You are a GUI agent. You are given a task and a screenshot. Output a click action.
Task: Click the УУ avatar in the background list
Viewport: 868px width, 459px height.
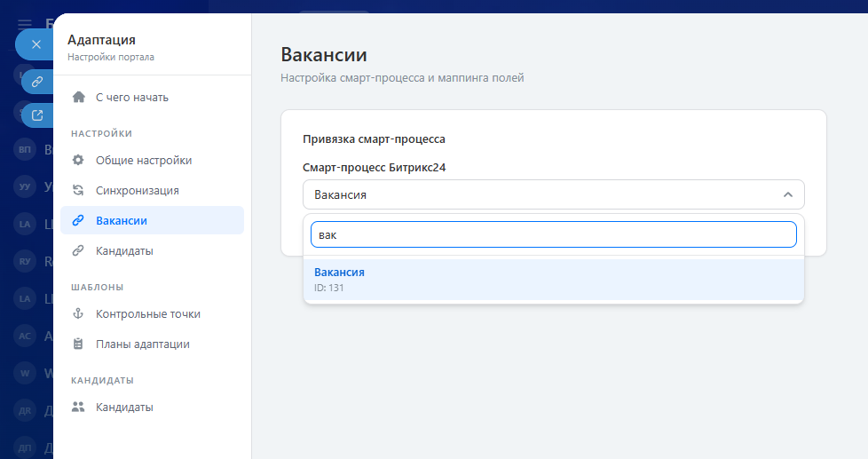tap(25, 186)
